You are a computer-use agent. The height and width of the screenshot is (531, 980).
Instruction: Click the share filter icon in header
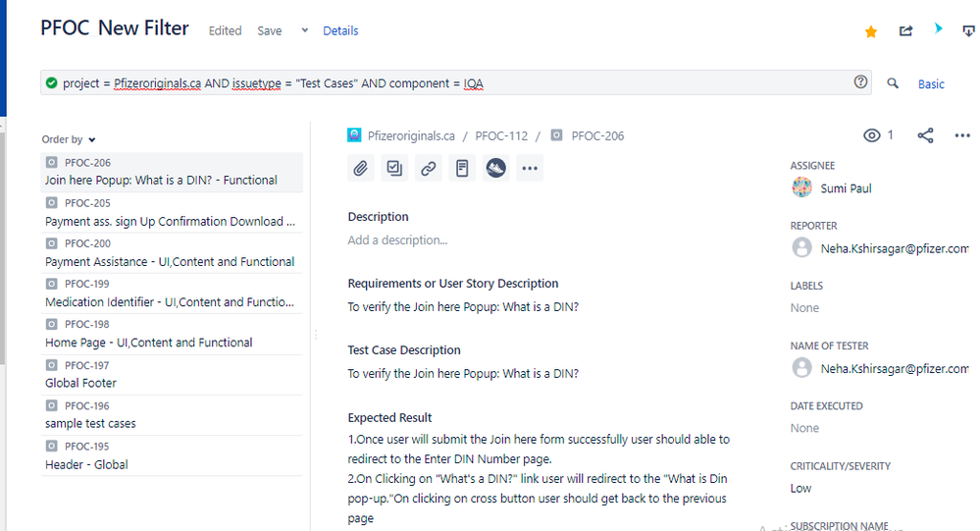point(905,30)
